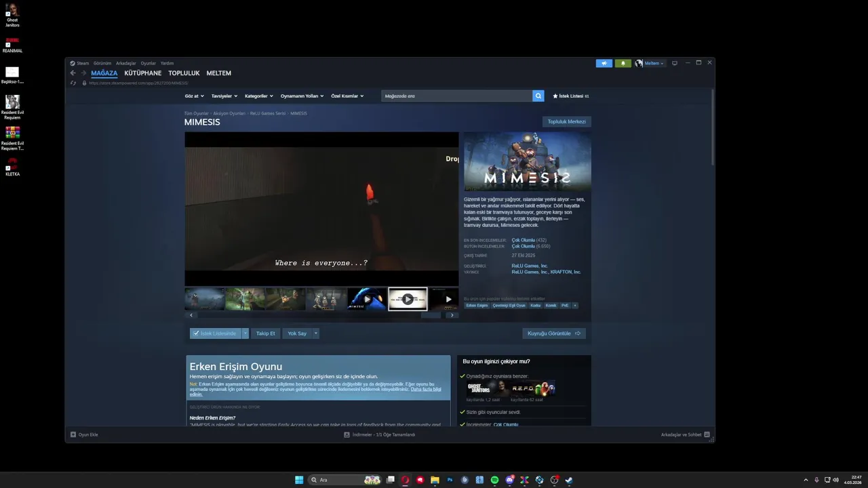Open ReLU Games, Inc. developer link
Image resolution: width=868 pixels, height=488 pixels.
[x=530, y=266]
